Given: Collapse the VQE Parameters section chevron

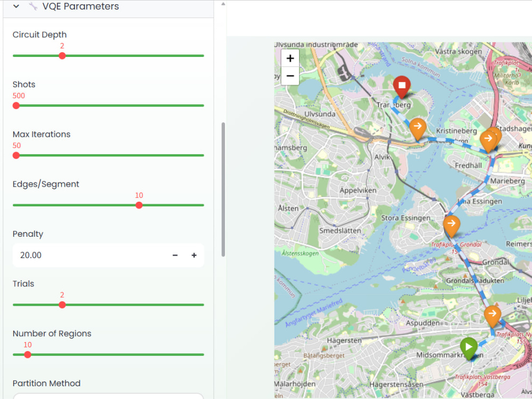Looking at the screenshot, I should (16, 6).
